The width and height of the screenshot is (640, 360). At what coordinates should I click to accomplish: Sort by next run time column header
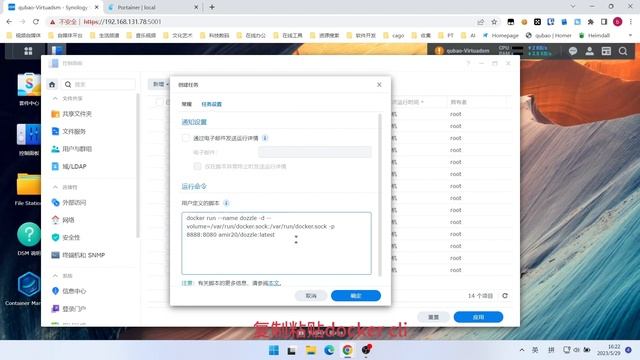[x=407, y=102]
